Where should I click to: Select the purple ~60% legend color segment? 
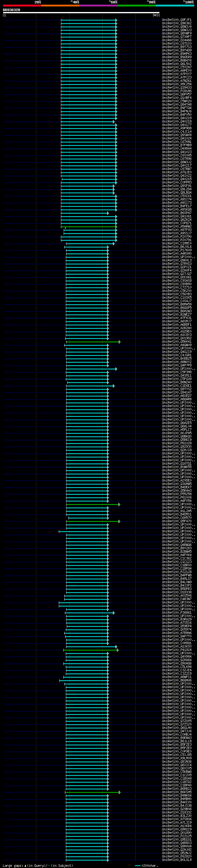(98, 6)
